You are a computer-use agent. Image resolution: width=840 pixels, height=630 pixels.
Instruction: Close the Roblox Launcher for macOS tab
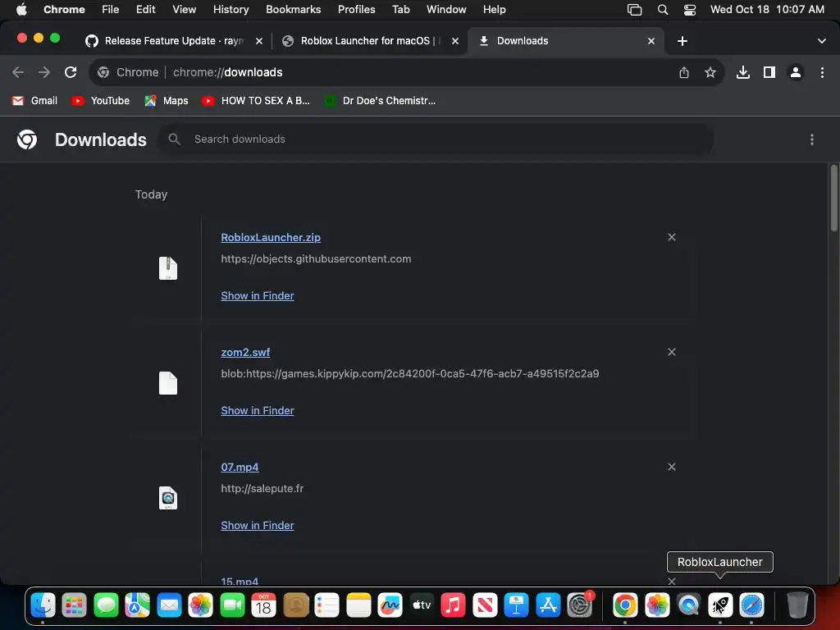pos(454,41)
